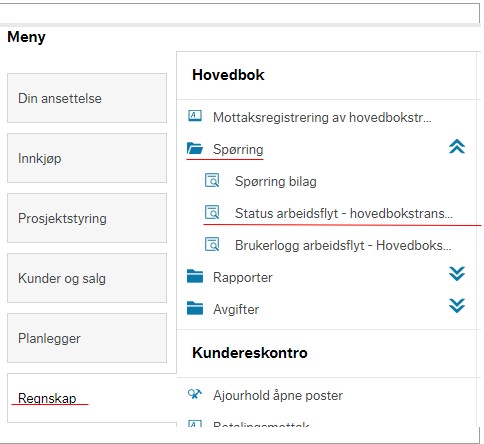This screenshot has height=444, width=484.
Task: Expand the Rapporter folder chevrons
Action: (x=457, y=274)
